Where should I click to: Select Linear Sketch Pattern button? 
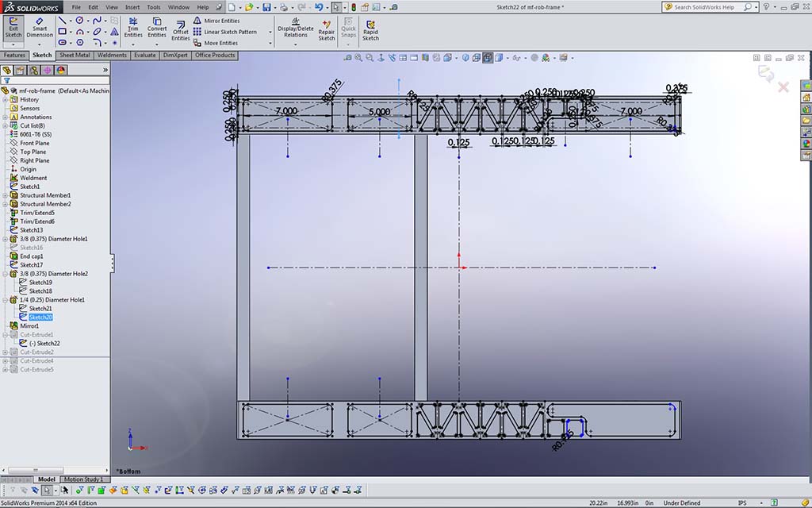[230, 32]
